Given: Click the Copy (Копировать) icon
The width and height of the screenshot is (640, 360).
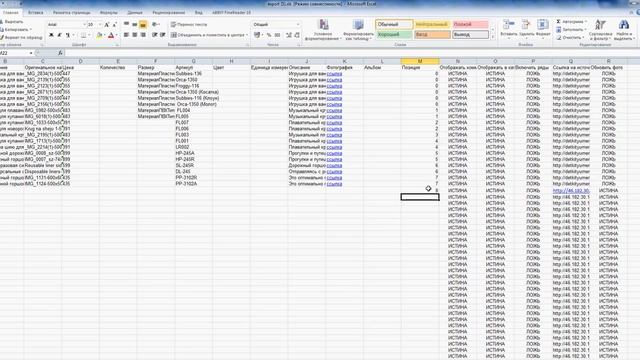Looking at the screenshot, I should (x=1, y=29).
